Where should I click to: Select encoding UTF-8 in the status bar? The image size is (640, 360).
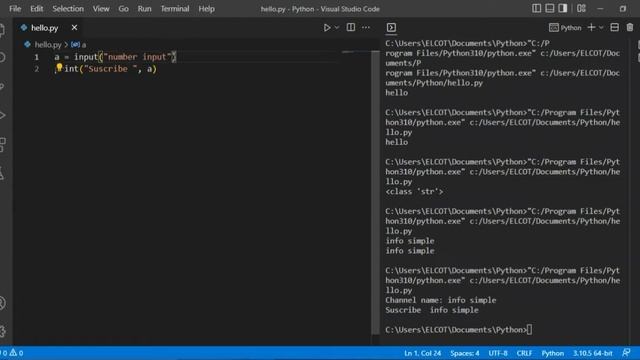pos(498,353)
